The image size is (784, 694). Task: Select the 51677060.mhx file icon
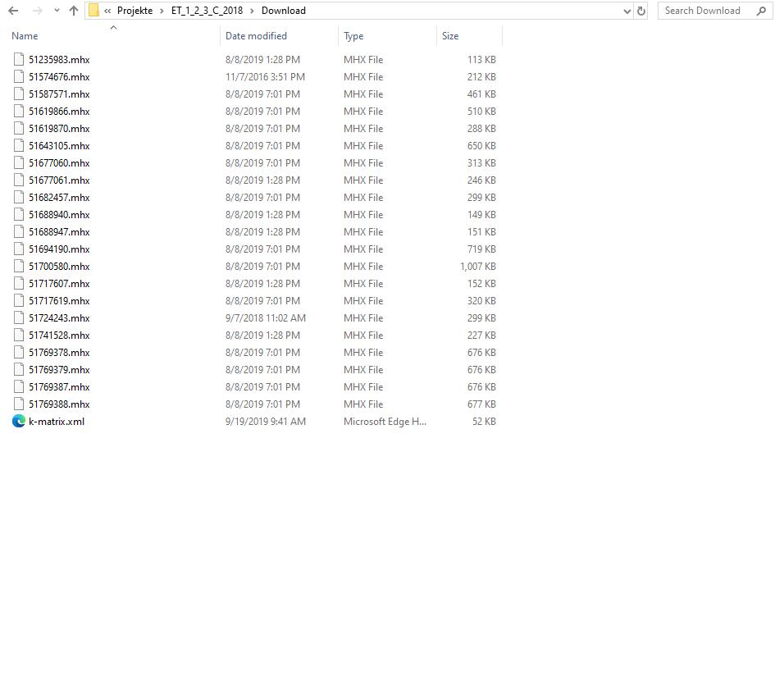coord(19,163)
